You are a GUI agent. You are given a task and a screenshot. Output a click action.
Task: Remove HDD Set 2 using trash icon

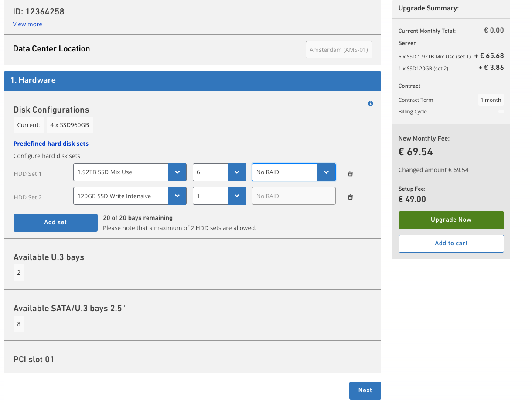pos(350,197)
